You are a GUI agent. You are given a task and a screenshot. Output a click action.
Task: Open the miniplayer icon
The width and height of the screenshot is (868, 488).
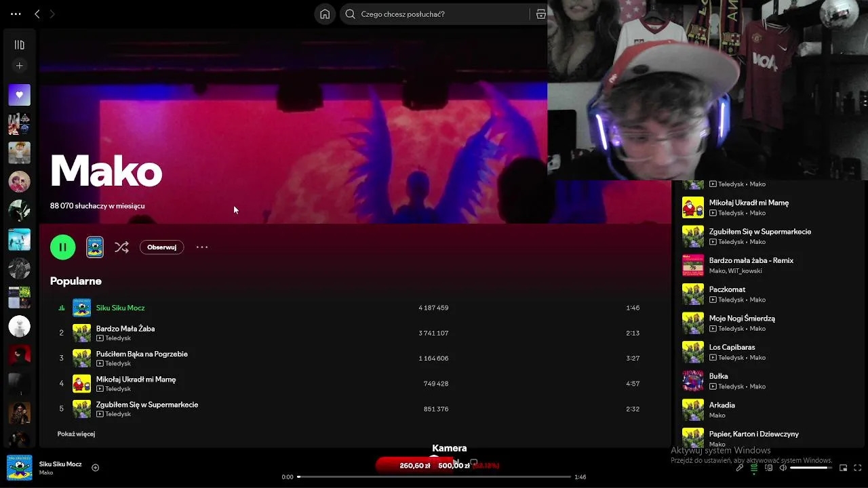tap(844, 468)
